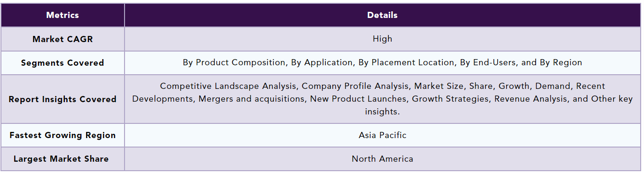Select the Market CAGR row label
Screen dimensions: 644x174
coord(63,39)
